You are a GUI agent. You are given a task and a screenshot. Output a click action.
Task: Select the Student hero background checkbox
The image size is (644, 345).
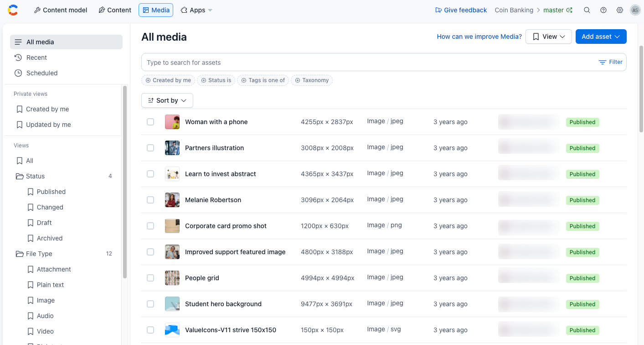[x=150, y=304]
